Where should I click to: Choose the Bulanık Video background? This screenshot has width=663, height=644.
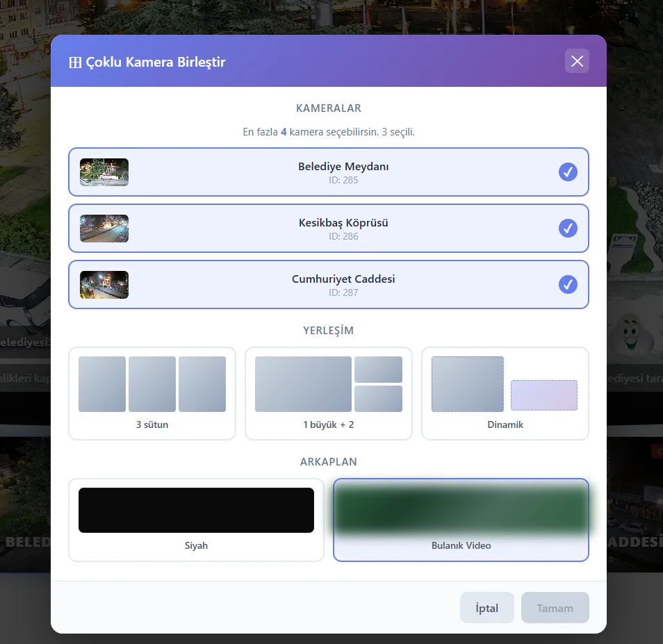point(461,520)
